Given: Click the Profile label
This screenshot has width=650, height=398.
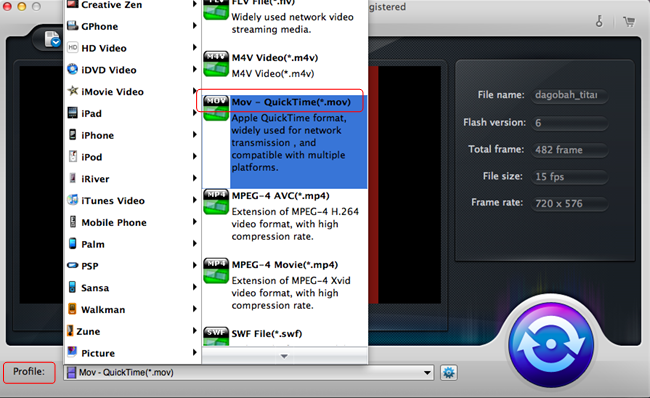Looking at the screenshot, I should [29, 371].
